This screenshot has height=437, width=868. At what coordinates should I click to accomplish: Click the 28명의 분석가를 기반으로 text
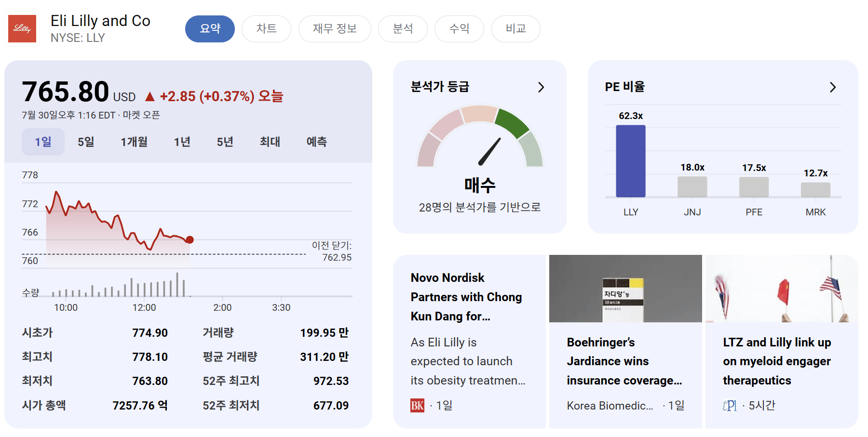click(x=480, y=207)
